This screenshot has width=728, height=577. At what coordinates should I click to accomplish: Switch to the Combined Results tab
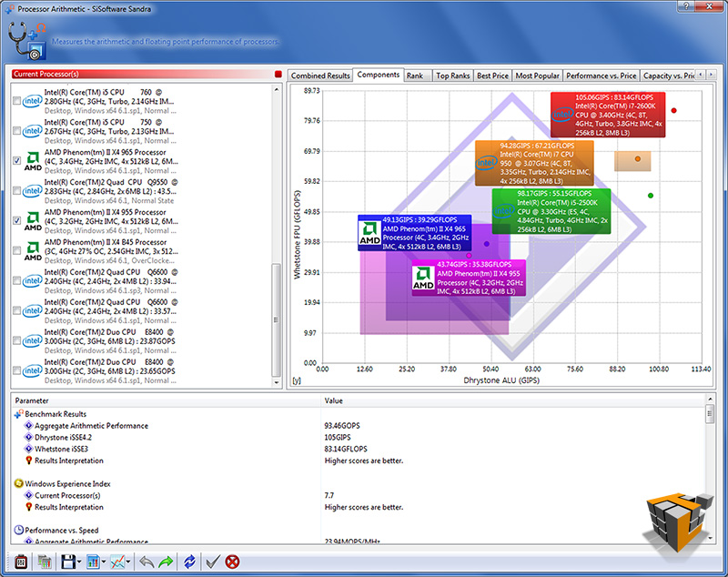tap(320, 76)
